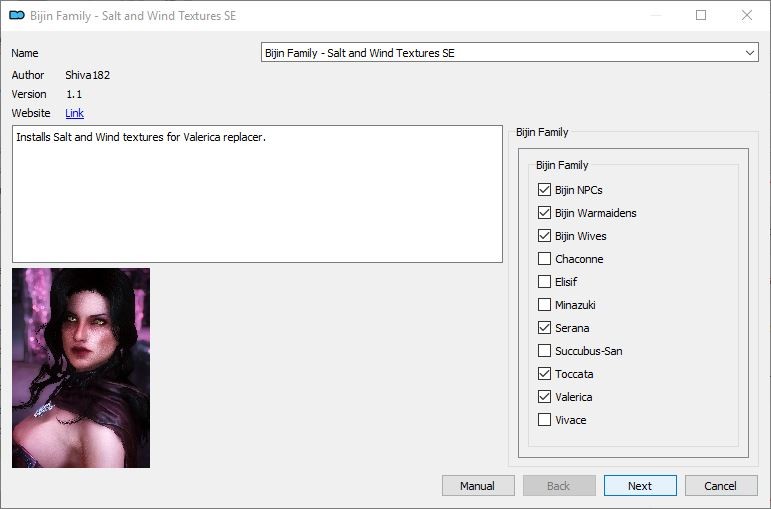Click the Mod Organizer icon in the title bar
The image size is (771, 509).
click(x=17, y=15)
